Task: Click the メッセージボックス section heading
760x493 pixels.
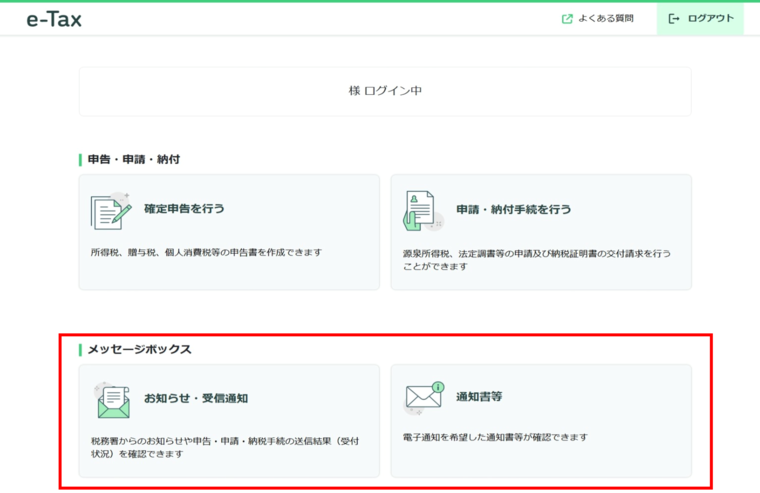Action: 140,349
